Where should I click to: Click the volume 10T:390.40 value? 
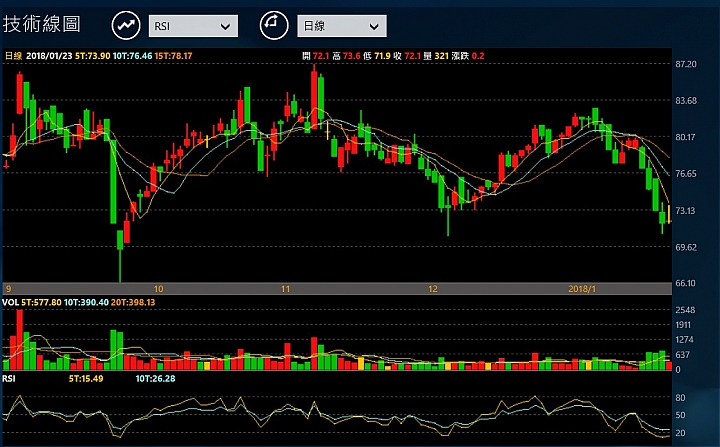[86, 302]
